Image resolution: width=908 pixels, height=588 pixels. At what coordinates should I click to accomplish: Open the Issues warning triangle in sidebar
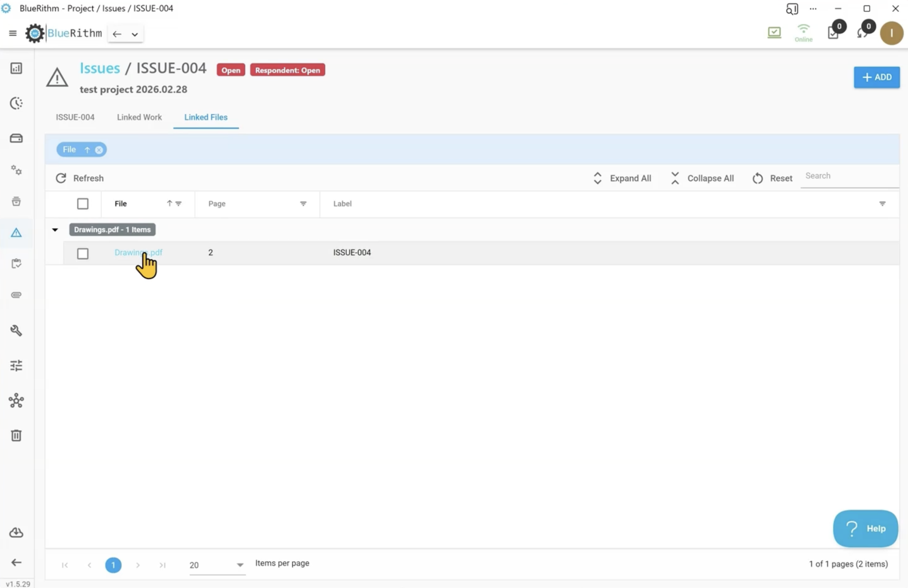pos(16,232)
